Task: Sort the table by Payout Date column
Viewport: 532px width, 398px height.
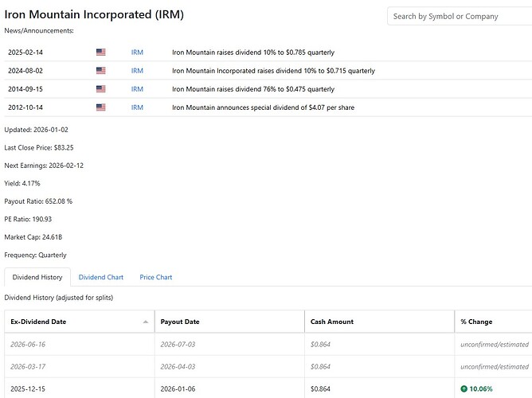Action: [180, 322]
